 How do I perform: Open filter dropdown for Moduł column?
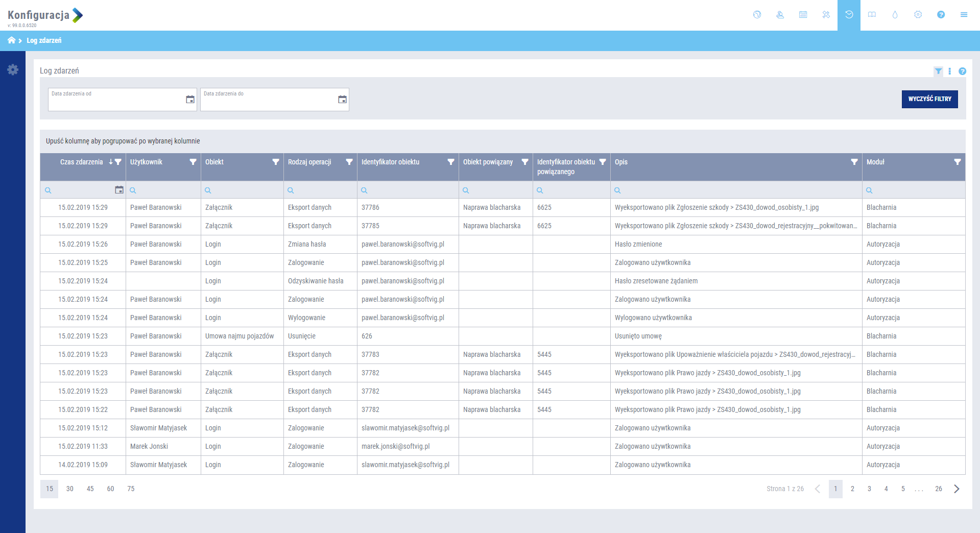point(958,162)
